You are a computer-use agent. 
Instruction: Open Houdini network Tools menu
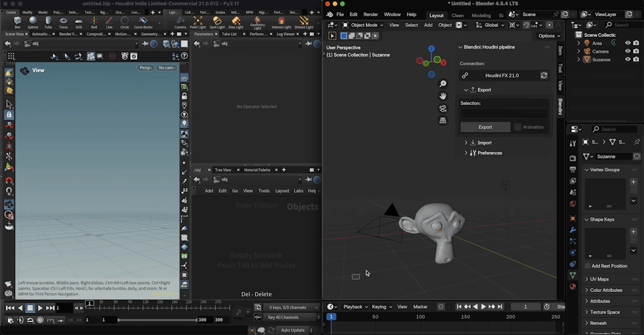point(264,190)
